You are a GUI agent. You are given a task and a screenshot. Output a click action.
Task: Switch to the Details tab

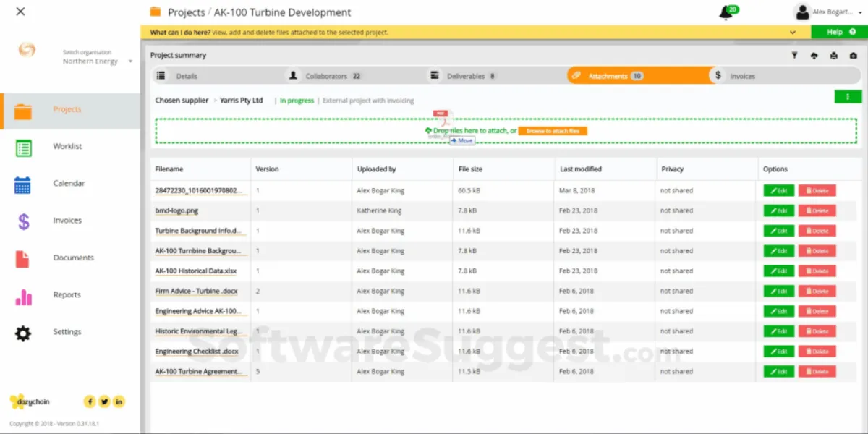click(187, 76)
